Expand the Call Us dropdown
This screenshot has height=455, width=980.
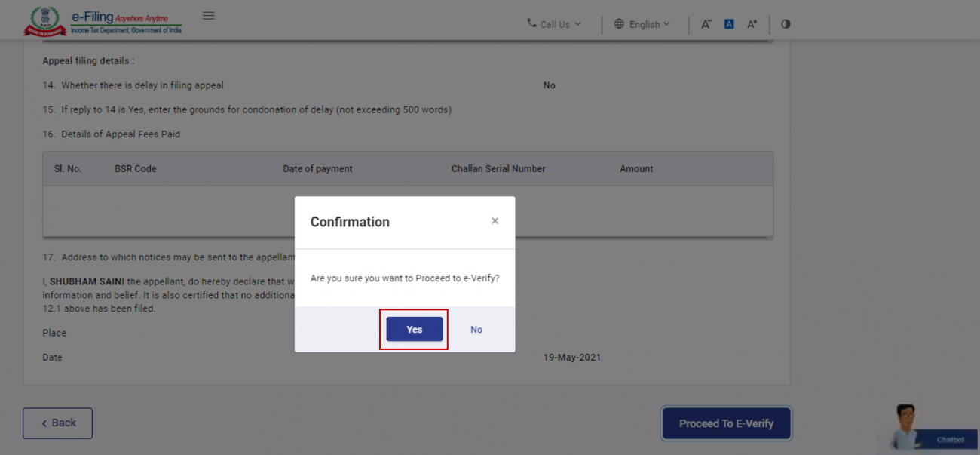pos(554,23)
